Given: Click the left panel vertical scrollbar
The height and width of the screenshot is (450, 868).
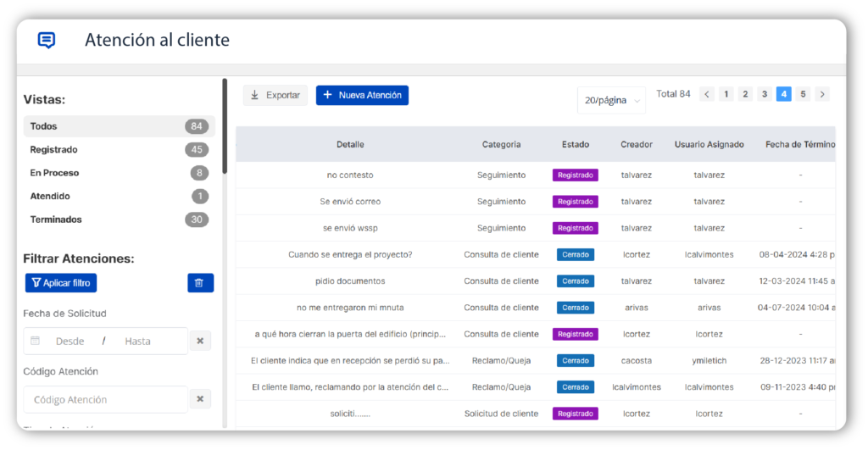Looking at the screenshot, I should click(x=225, y=127).
